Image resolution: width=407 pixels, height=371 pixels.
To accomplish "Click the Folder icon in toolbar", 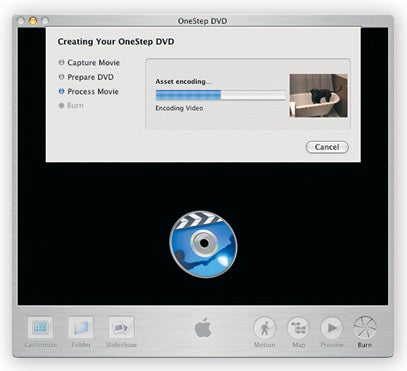I will [x=81, y=327].
